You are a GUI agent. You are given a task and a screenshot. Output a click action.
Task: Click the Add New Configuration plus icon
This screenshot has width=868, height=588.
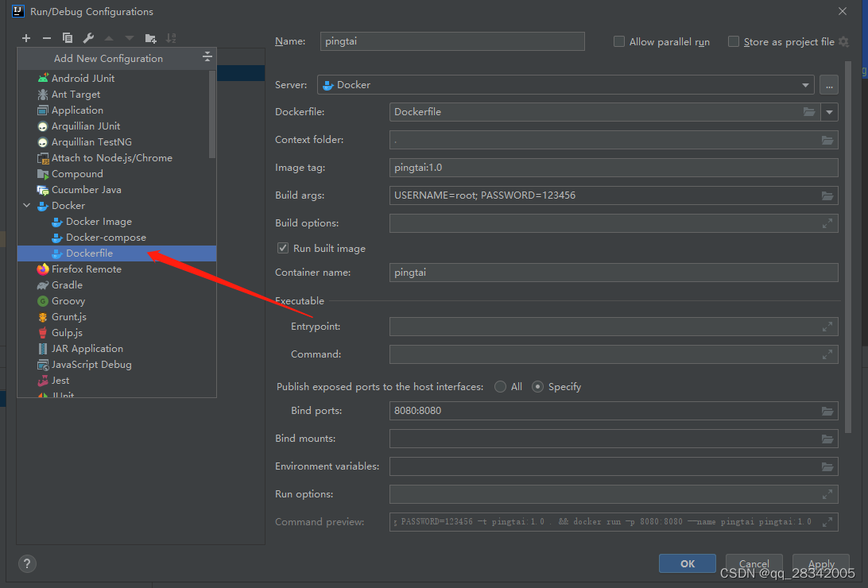click(26, 38)
